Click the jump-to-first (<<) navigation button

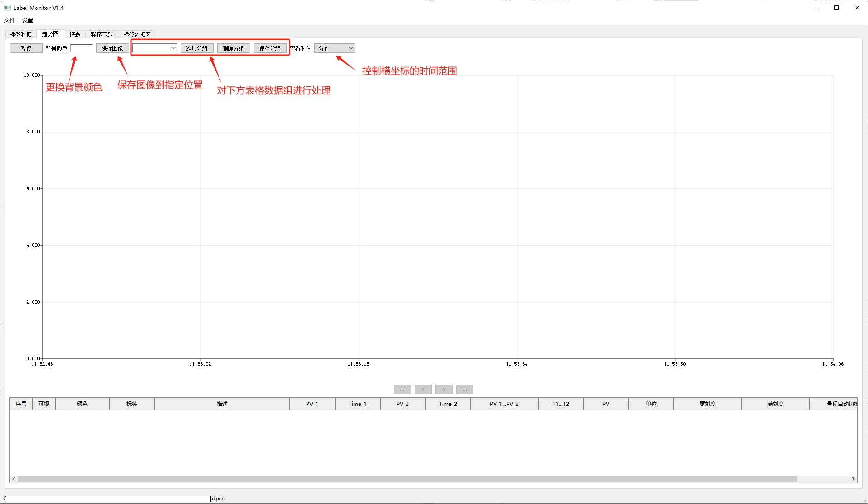(x=402, y=389)
